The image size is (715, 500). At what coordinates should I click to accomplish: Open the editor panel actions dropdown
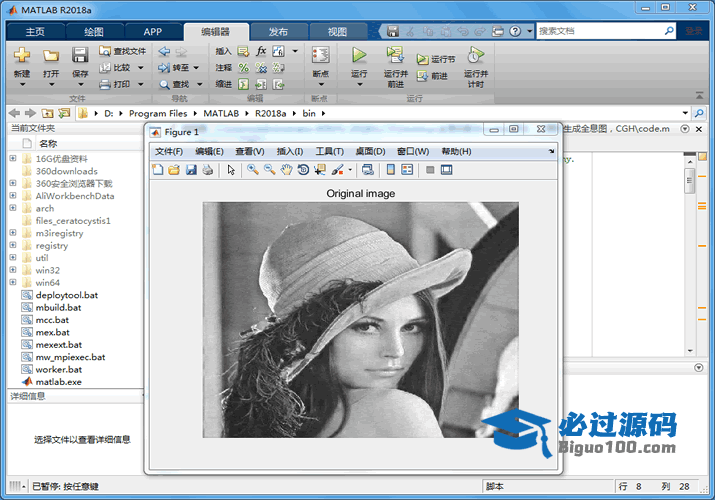click(685, 129)
